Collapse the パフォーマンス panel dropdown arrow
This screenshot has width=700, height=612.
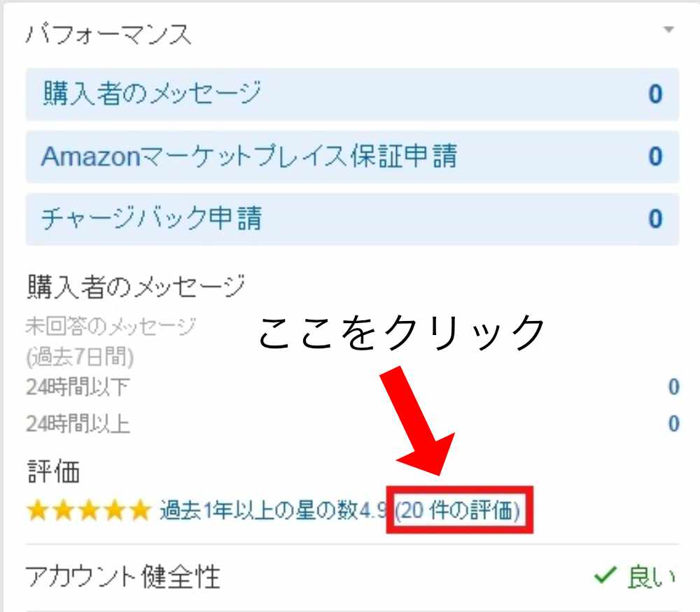coord(668,30)
